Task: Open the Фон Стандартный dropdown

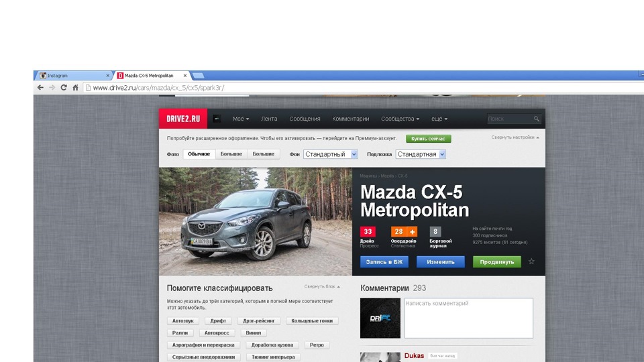Action: [331, 154]
